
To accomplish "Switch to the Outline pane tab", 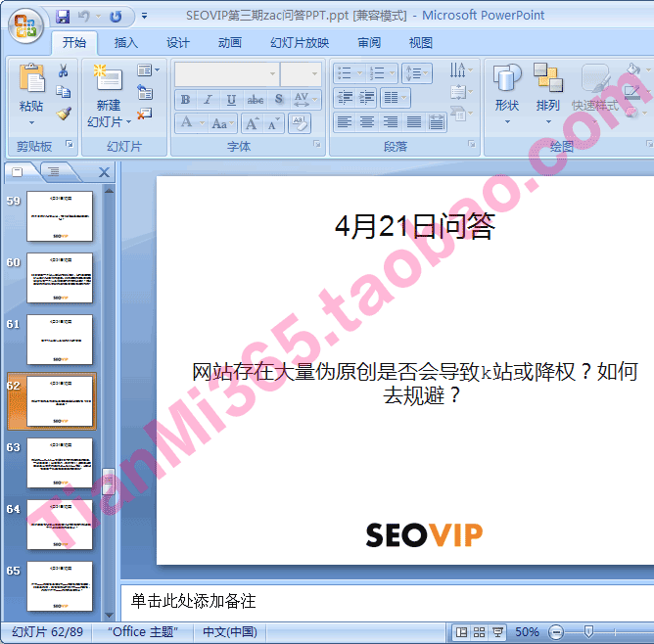I will pos(54,171).
